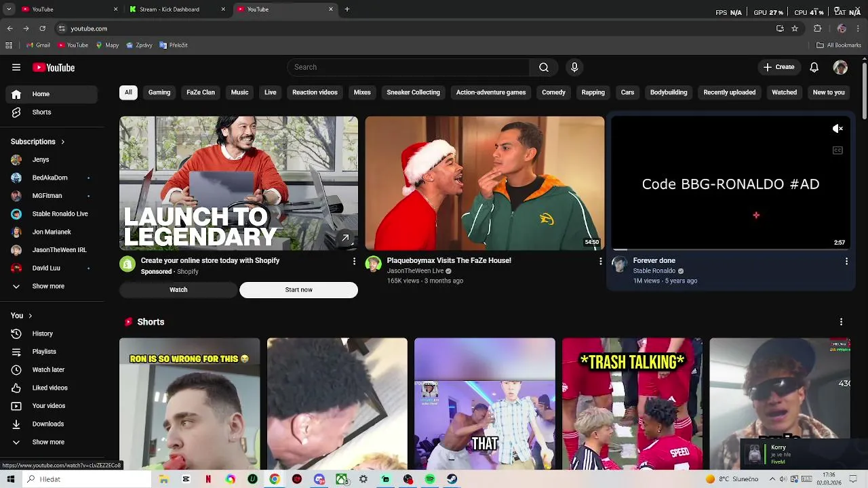Open Playlists in the sidebar

pyautogui.click(x=52, y=352)
